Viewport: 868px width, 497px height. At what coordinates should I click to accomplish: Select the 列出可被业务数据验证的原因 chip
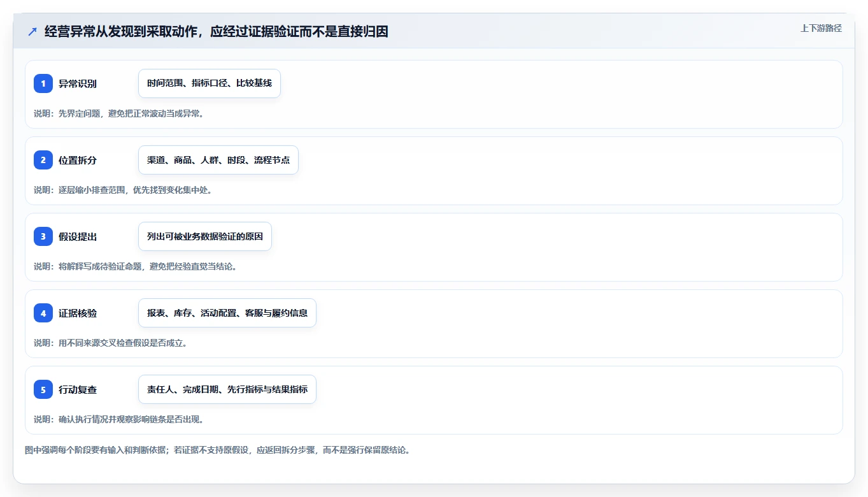(x=205, y=236)
